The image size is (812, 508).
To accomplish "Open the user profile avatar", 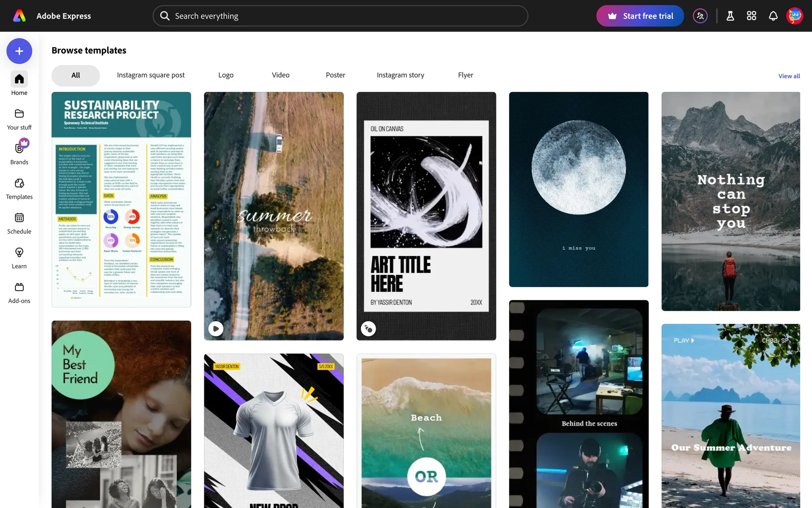I will (795, 16).
